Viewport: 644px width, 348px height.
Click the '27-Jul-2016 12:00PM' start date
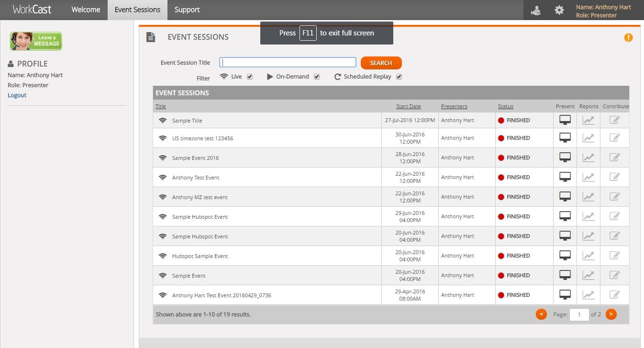click(410, 120)
